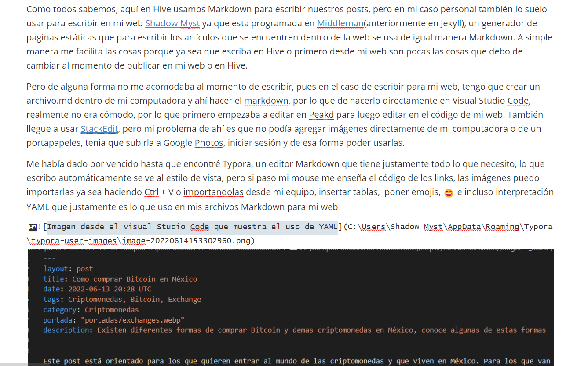Click the 'layout: post' line in the code image
The image size is (588, 366).
pyautogui.click(x=68, y=268)
